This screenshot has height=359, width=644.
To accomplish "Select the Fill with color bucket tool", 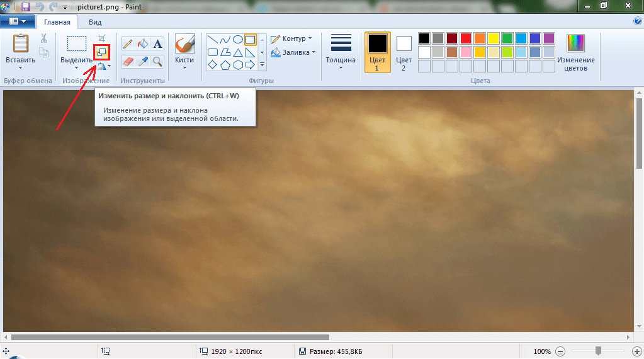I will coord(142,43).
